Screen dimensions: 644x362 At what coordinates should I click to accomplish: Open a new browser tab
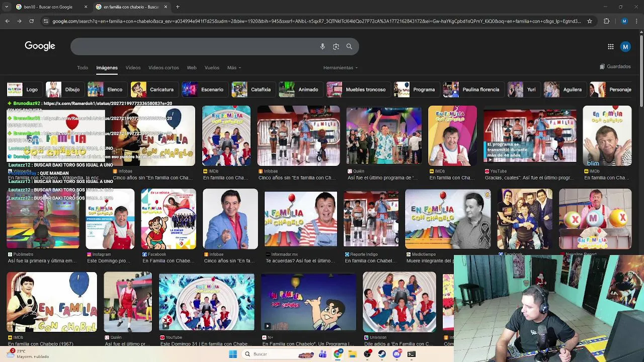[178, 7]
